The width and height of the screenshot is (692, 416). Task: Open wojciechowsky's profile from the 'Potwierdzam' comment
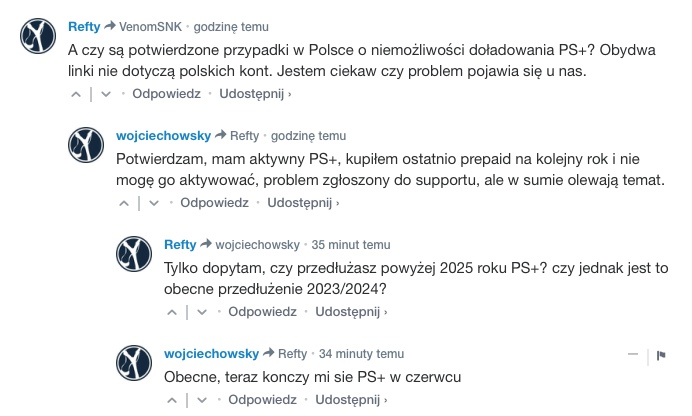point(163,135)
